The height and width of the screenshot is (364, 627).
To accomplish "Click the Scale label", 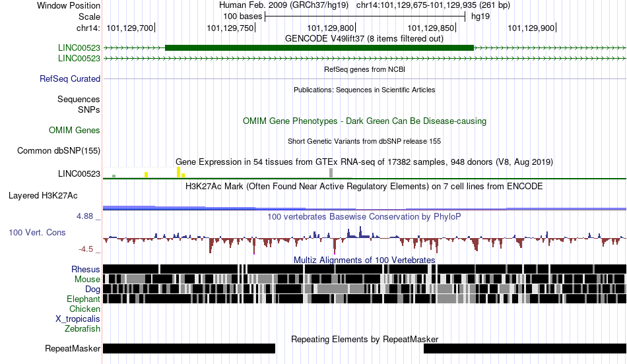I will coord(89,16).
